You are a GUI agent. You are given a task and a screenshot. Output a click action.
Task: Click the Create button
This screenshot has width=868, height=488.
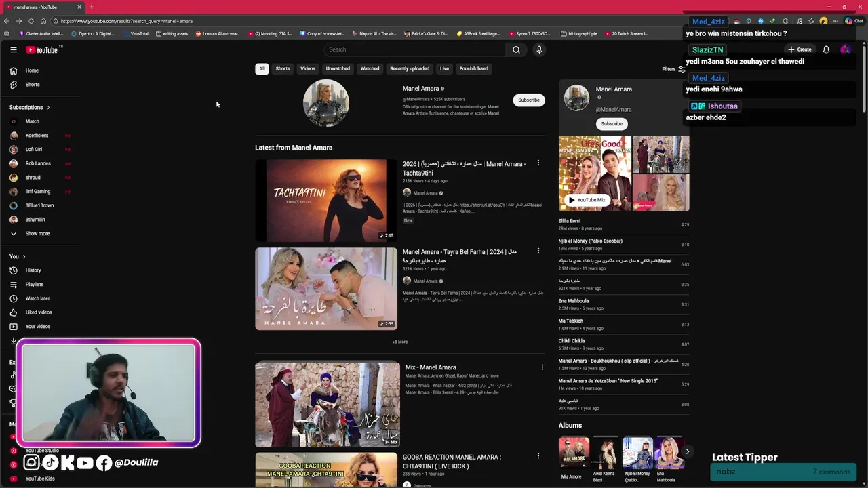point(800,49)
